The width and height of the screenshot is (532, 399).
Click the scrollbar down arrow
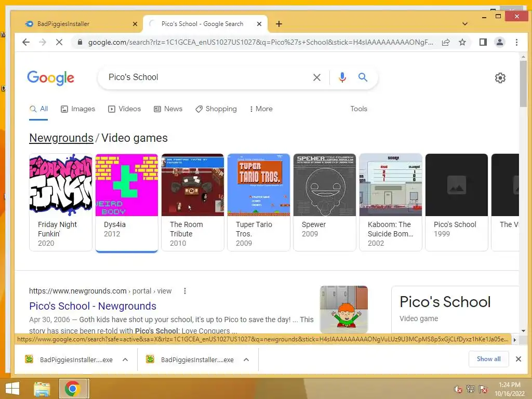[x=523, y=331]
